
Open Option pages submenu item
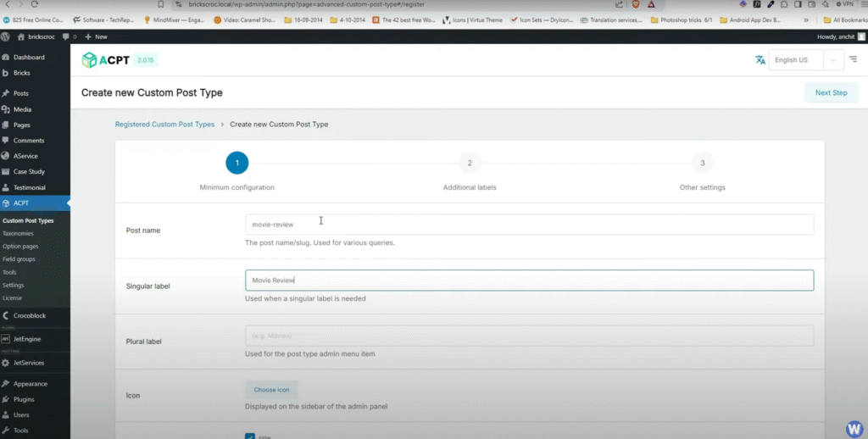(20, 246)
